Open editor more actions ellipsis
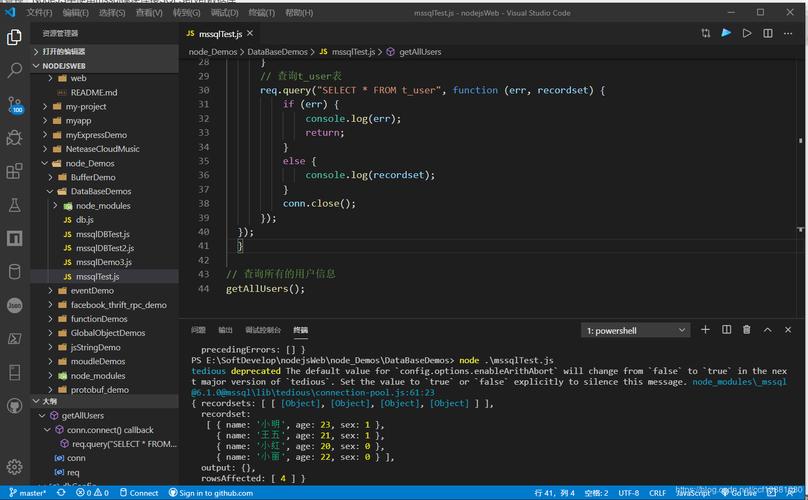This screenshot has width=808, height=500. pos(788,34)
